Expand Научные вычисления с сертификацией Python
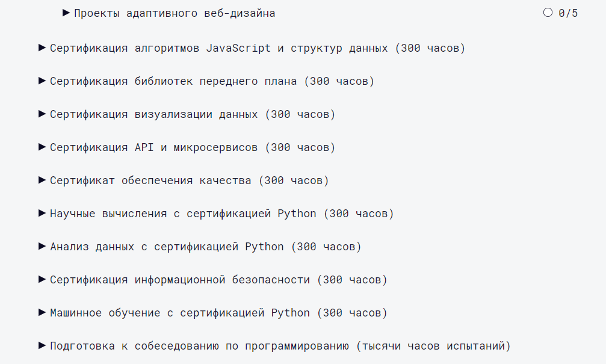This screenshot has width=606, height=364. pyautogui.click(x=42, y=213)
